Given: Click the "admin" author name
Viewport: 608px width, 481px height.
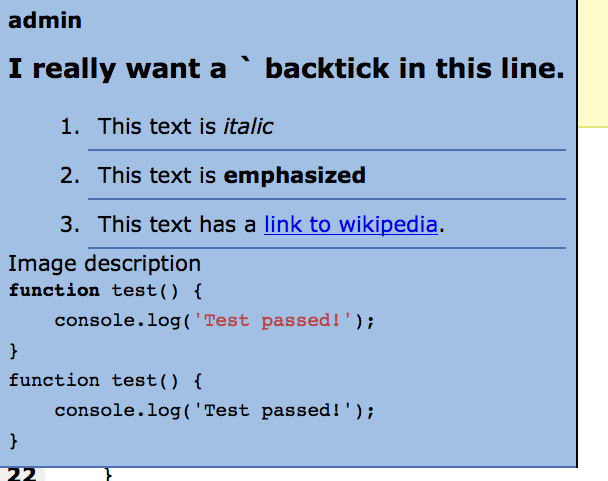Looking at the screenshot, I should tap(45, 20).
